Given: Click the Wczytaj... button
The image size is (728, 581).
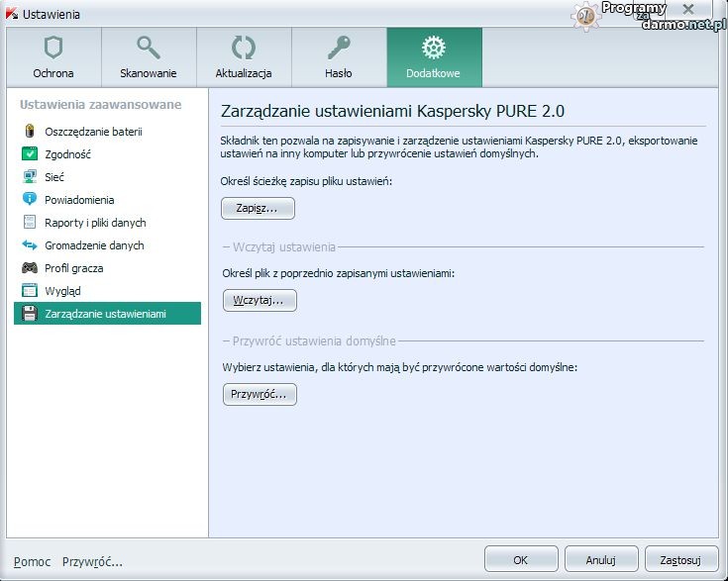Looking at the screenshot, I should point(260,300).
